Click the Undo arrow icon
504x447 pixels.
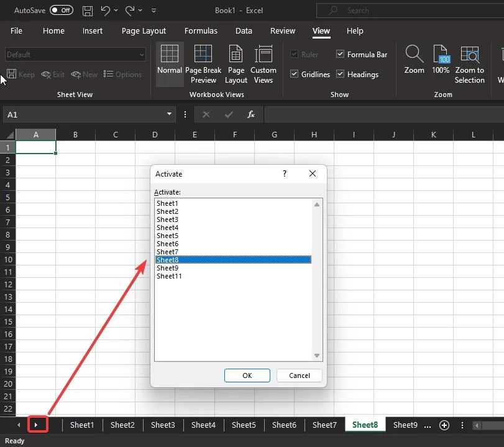point(105,11)
